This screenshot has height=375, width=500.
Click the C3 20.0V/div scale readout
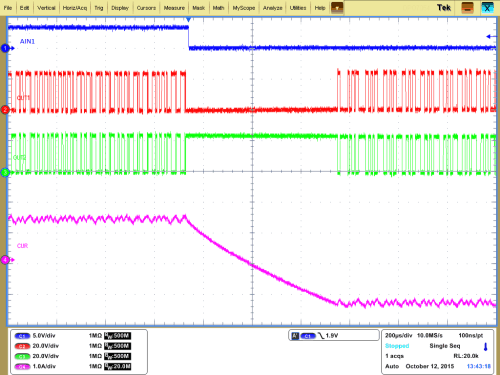pyautogui.click(x=46, y=356)
